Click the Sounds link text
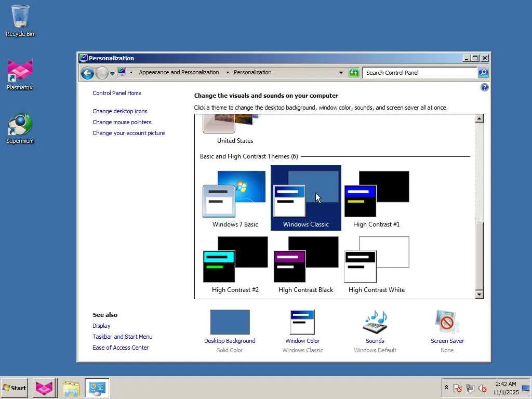Viewport: 532px width, 399px height. click(375, 341)
